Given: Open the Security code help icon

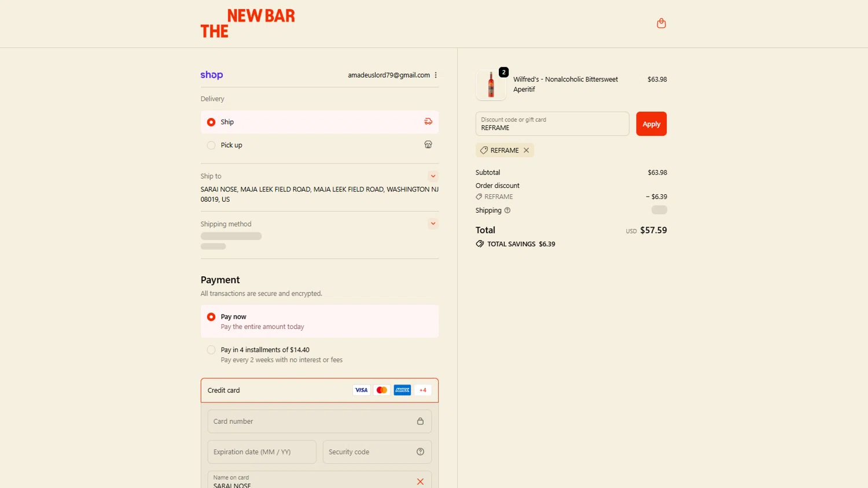Looking at the screenshot, I should pos(420,452).
